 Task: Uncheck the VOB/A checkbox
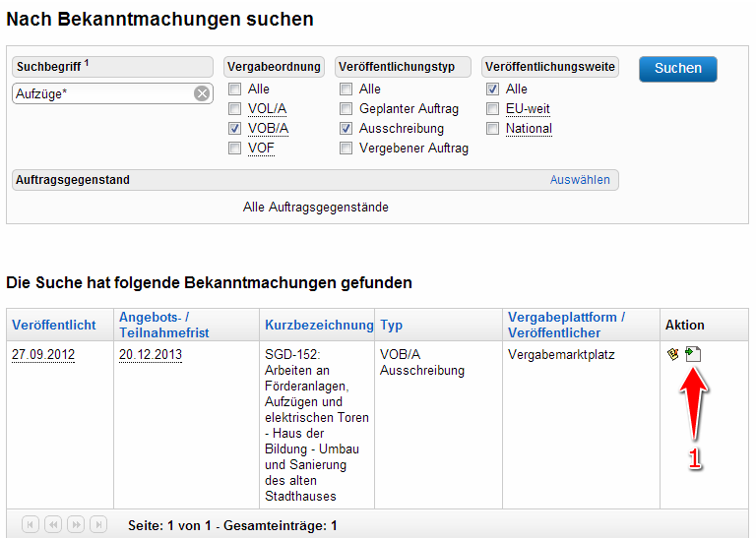tap(234, 129)
